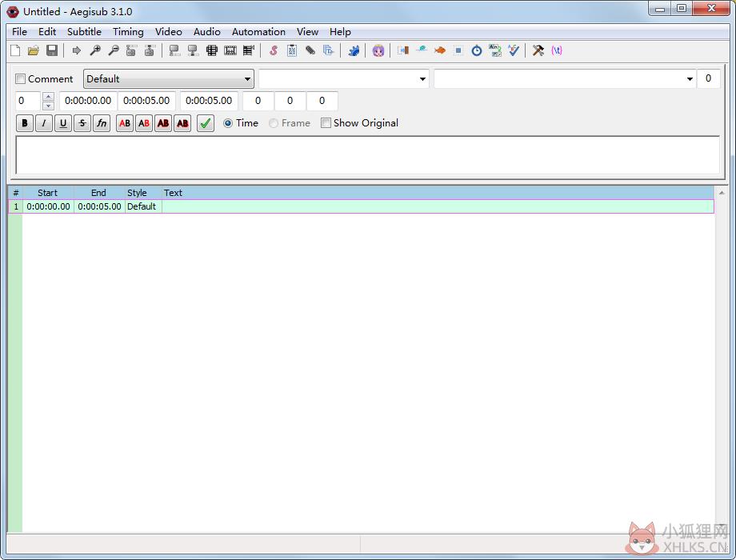Save subtitles with floppy disk icon
Image resolution: width=736 pixels, height=560 pixels.
click(52, 50)
